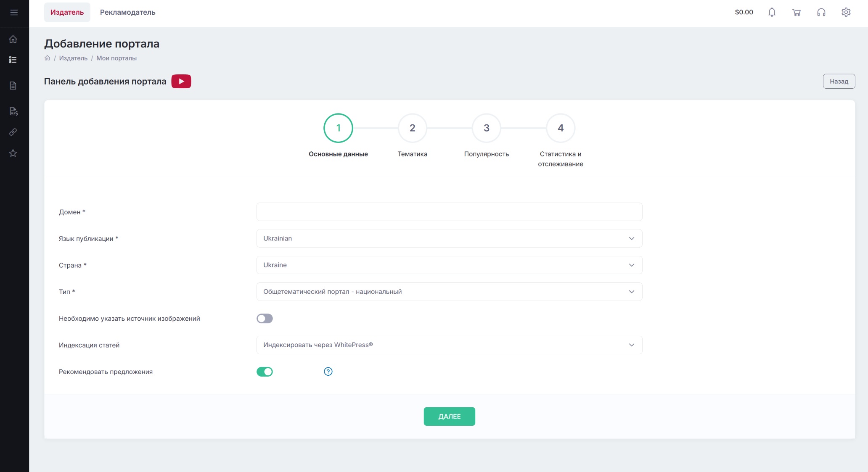Click the help question mark icon

(x=328, y=372)
